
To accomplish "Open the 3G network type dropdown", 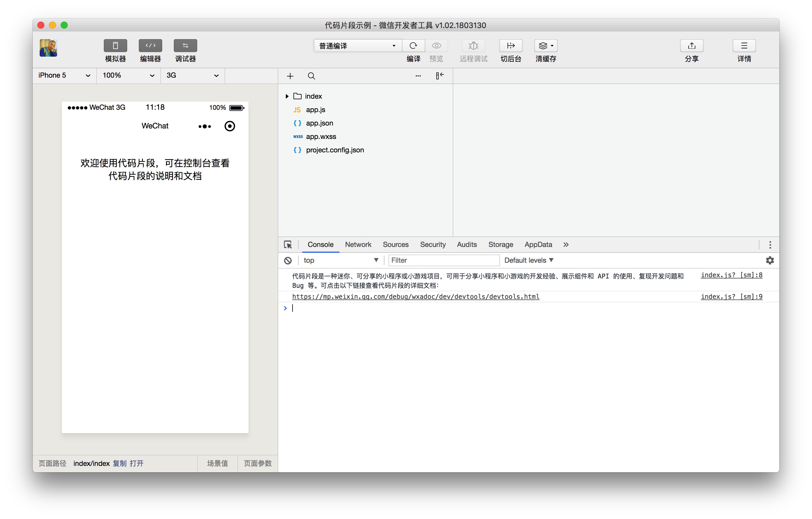I will (192, 75).
